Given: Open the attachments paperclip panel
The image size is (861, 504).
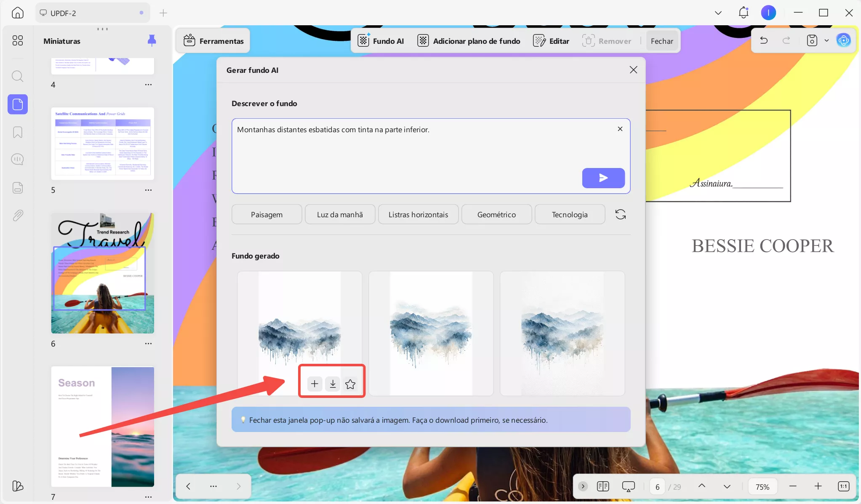Looking at the screenshot, I should click(17, 215).
